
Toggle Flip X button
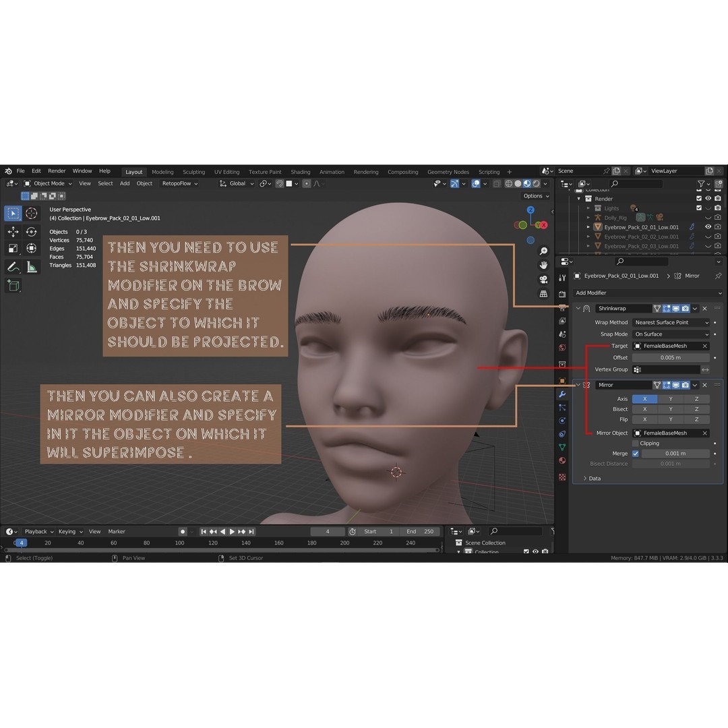(644, 419)
